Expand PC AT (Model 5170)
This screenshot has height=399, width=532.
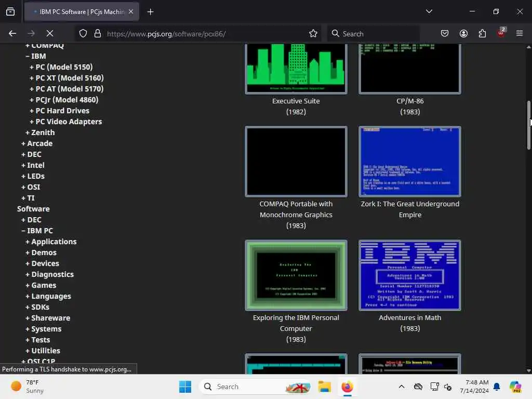pos(66,88)
